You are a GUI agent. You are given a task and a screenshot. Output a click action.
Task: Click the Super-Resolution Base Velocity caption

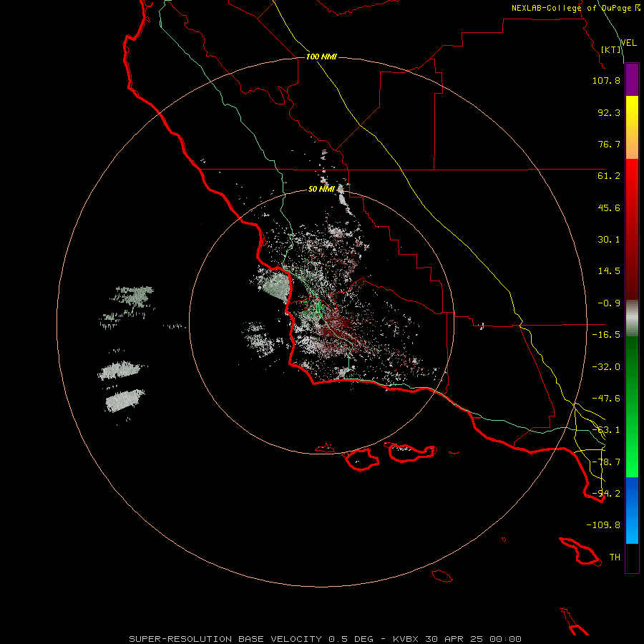tap(325, 639)
